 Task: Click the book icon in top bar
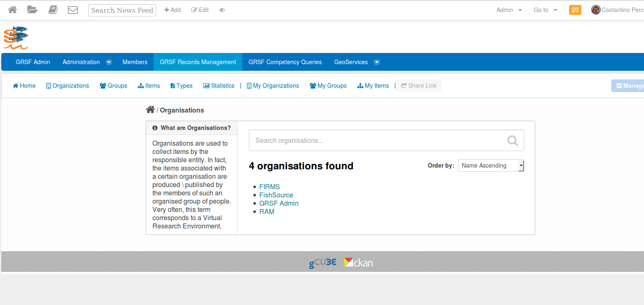(x=53, y=10)
